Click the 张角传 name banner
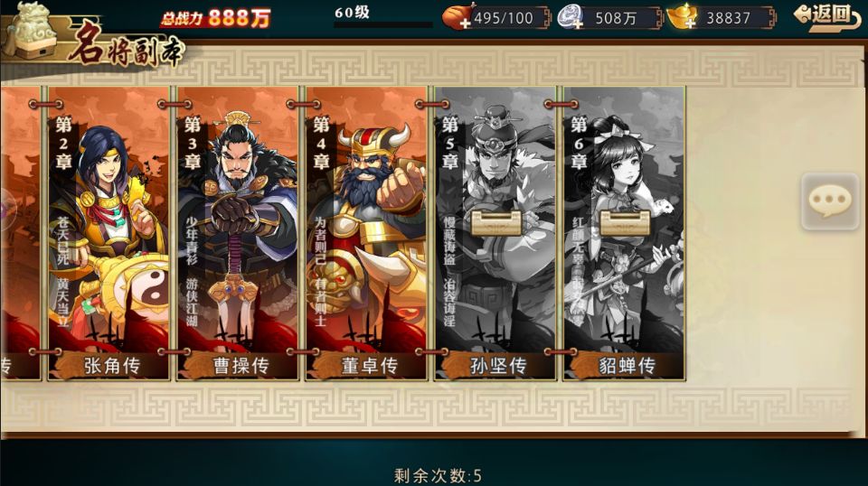 pos(110,366)
